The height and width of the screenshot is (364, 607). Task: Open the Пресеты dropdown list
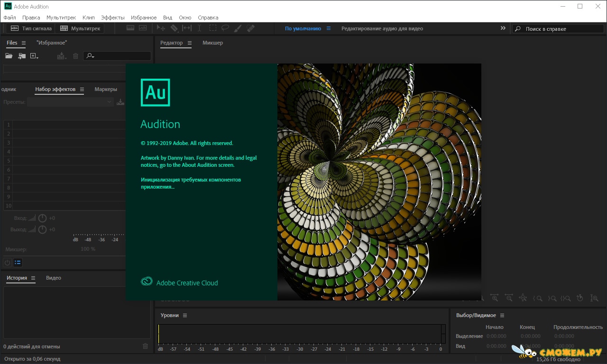70,102
